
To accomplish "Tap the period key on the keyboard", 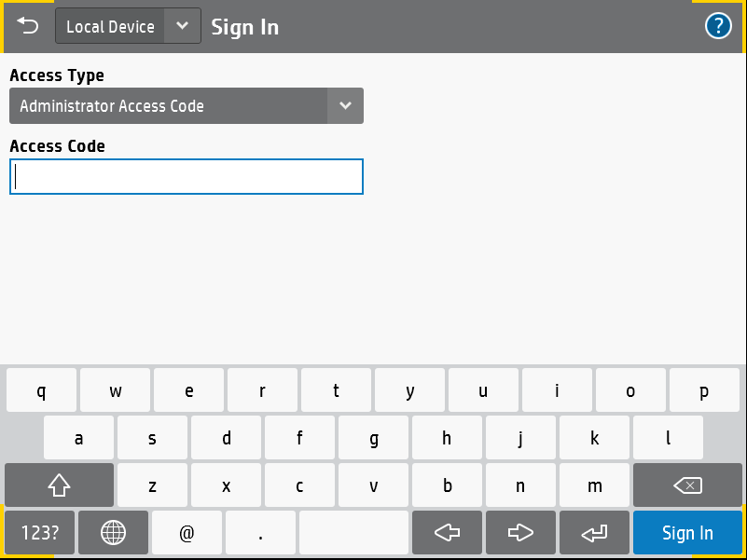I will [260, 532].
